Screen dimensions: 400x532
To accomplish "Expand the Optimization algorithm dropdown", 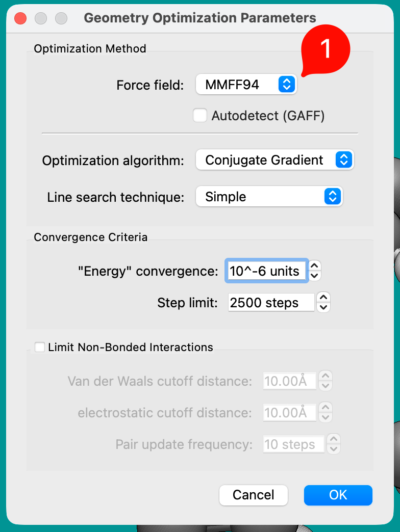I will click(274, 160).
